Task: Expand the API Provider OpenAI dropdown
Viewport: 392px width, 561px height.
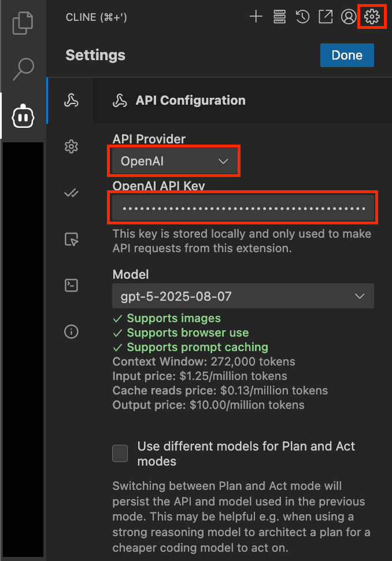Action: pyautogui.click(x=174, y=161)
